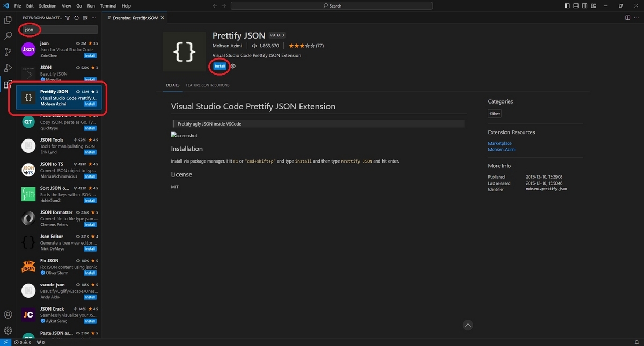Install the Fix JSON extension
Screen dimensions: 644x346
tap(90, 273)
